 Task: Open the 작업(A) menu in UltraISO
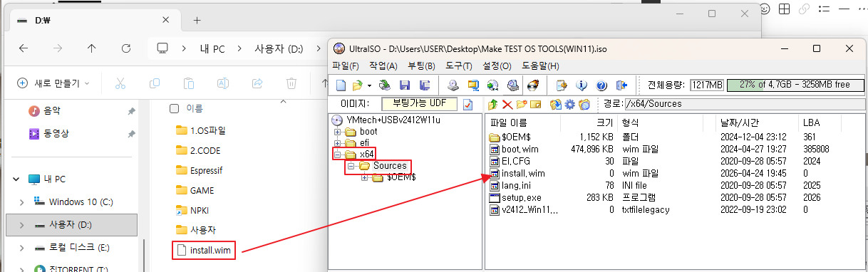(x=383, y=66)
